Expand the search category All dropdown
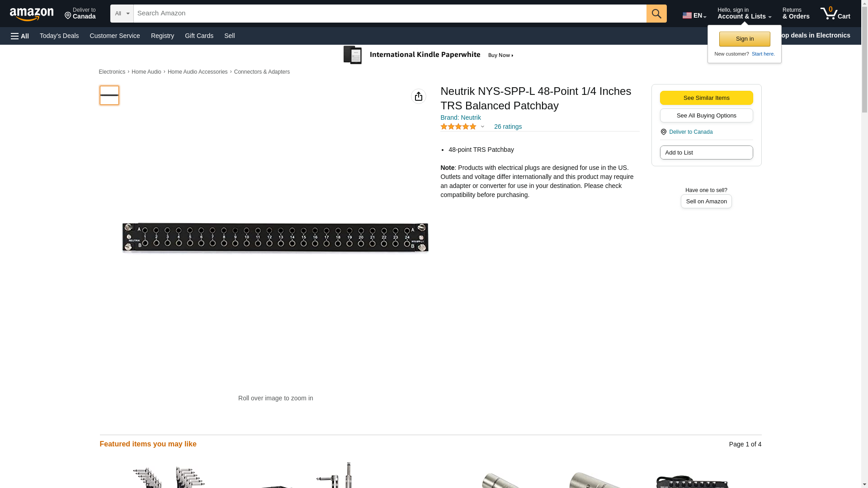 122,14
